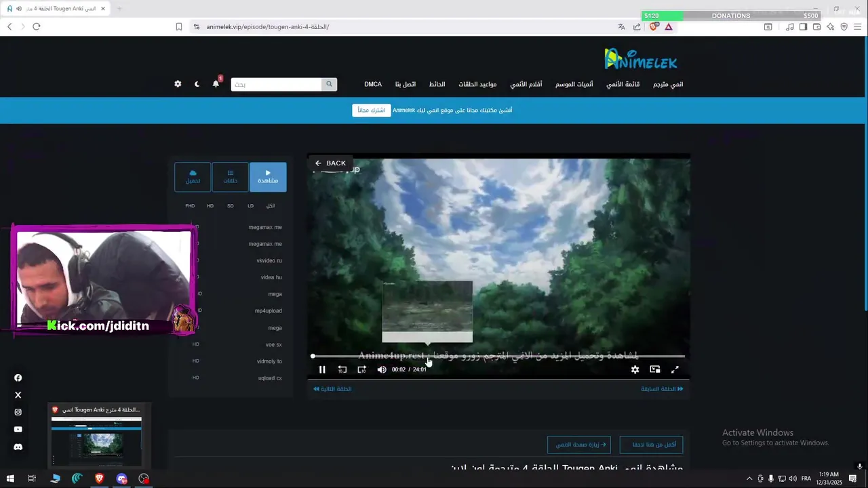Open notifications bell

click(x=216, y=84)
